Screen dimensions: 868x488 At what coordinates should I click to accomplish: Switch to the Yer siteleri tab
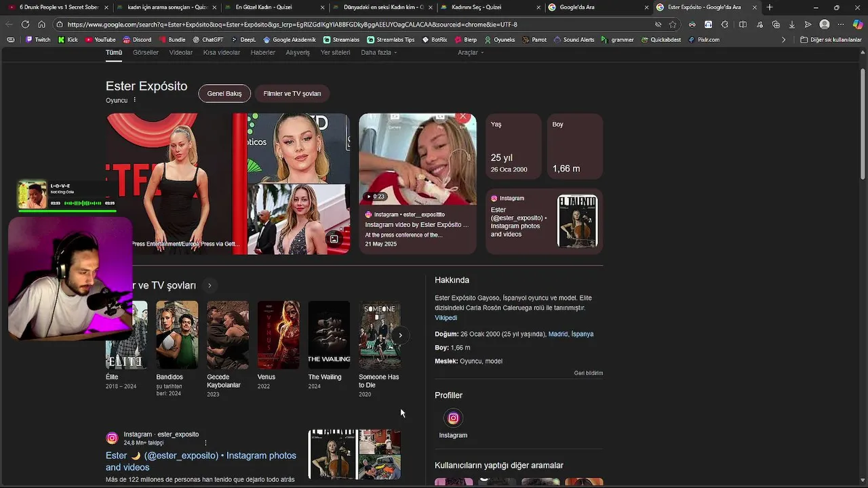click(336, 52)
